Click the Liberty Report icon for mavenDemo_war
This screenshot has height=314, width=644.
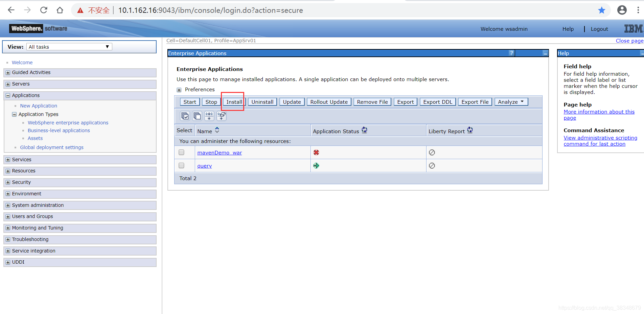click(x=432, y=152)
